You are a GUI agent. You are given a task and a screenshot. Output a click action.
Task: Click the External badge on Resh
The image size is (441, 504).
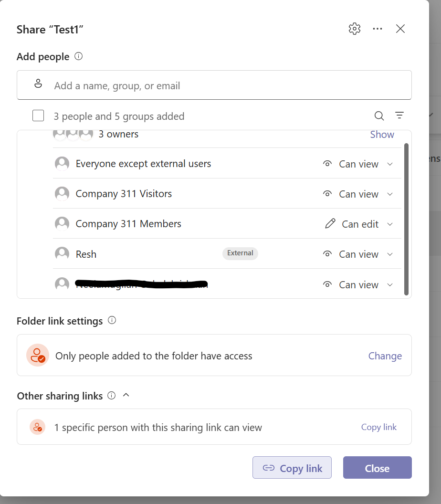[x=240, y=253]
